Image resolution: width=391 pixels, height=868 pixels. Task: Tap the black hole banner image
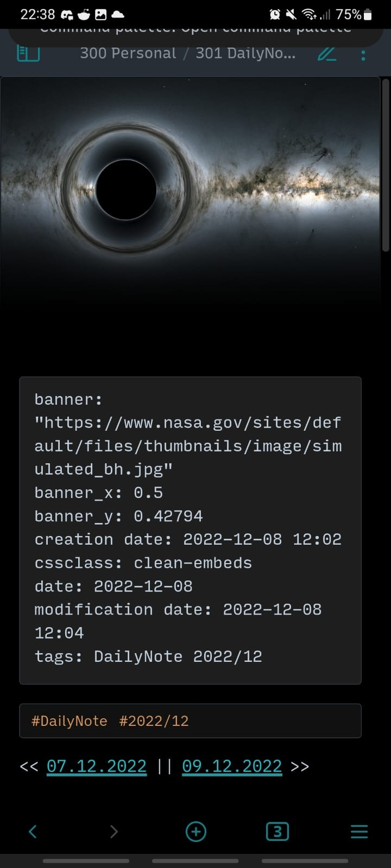[x=190, y=190]
